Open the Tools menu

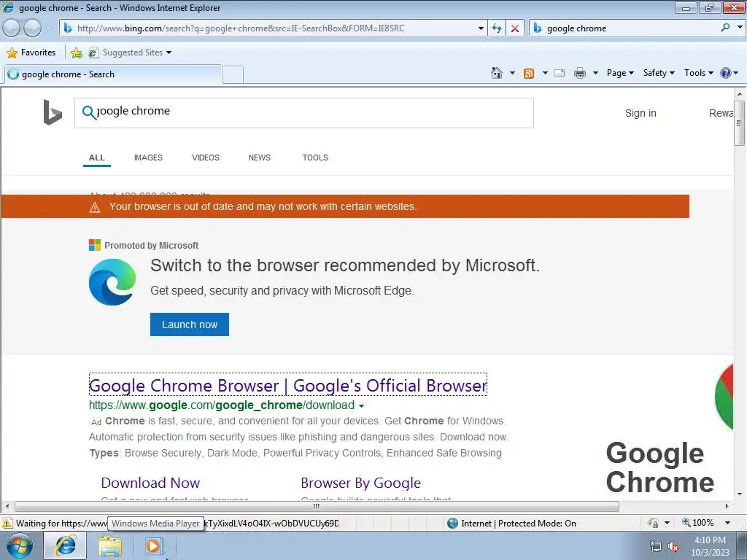698,73
